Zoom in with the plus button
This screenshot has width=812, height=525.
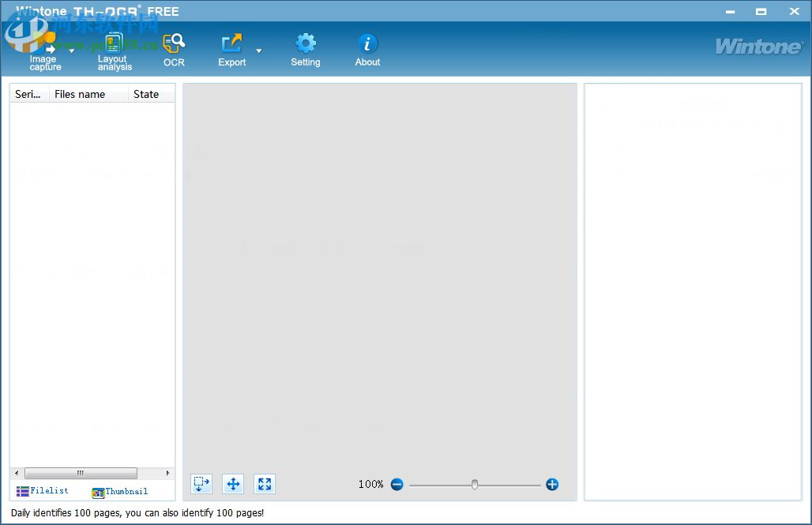click(552, 485)
